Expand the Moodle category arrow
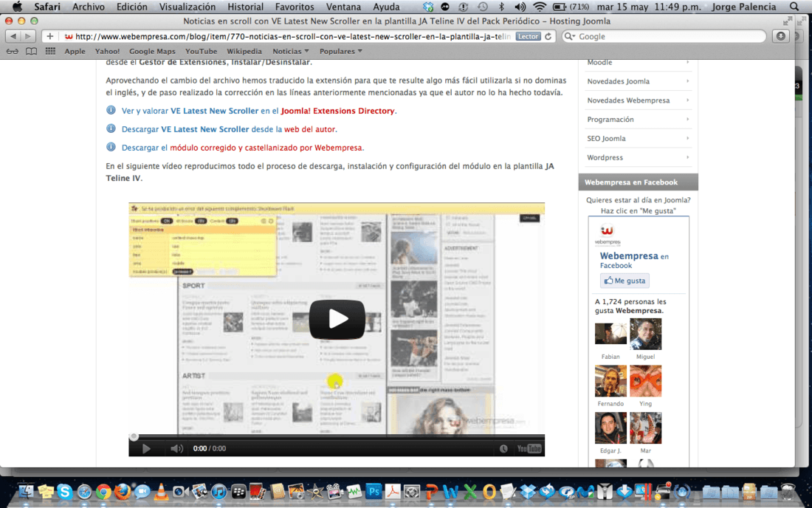The height and width of the screenshot is (508, 812). pyautogui.click(x=687, y=62)
